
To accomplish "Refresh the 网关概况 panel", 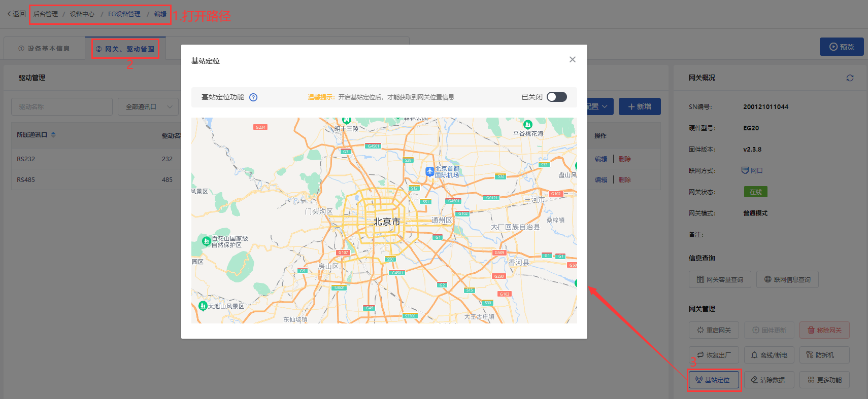I will tap(850, 78).
